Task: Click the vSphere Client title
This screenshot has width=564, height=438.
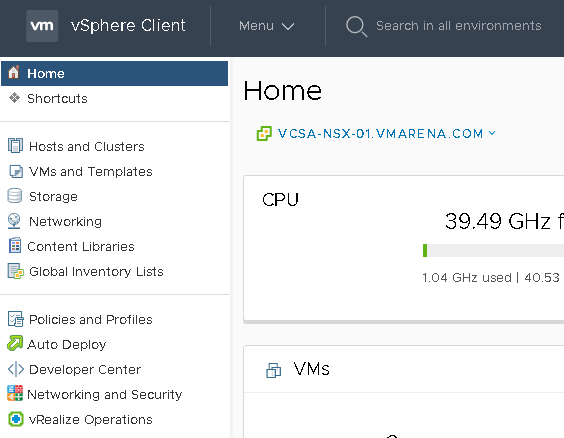Action: click(x=128, y=26)
